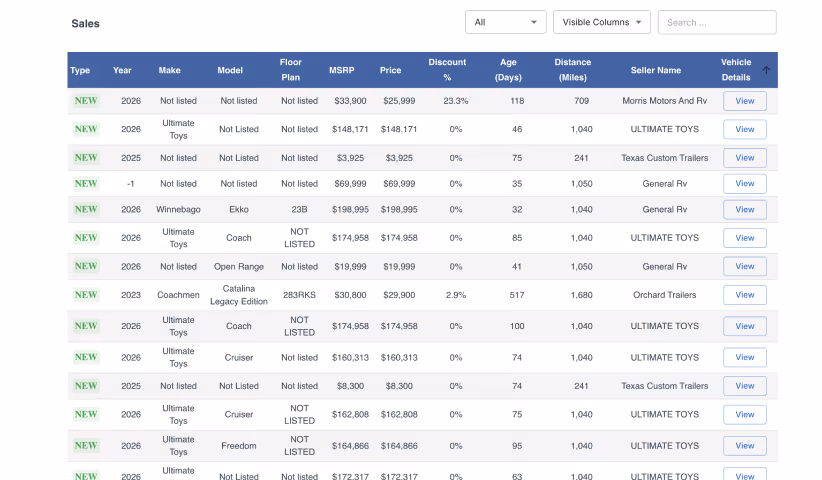Click the Open Range model cell
Image resolution: width=822 pixels, height=480 pixels.
point(239,266)
